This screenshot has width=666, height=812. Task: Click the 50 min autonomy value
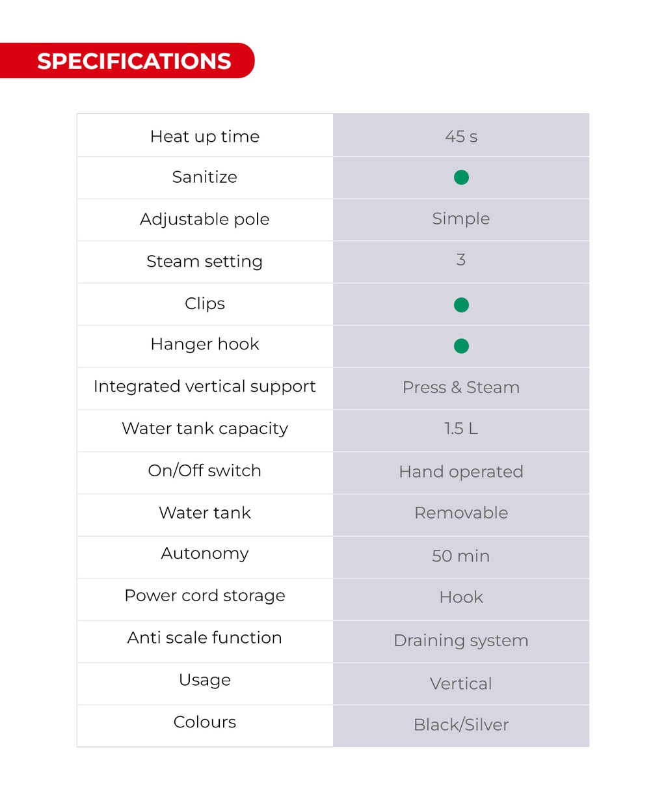pos(461,556)
